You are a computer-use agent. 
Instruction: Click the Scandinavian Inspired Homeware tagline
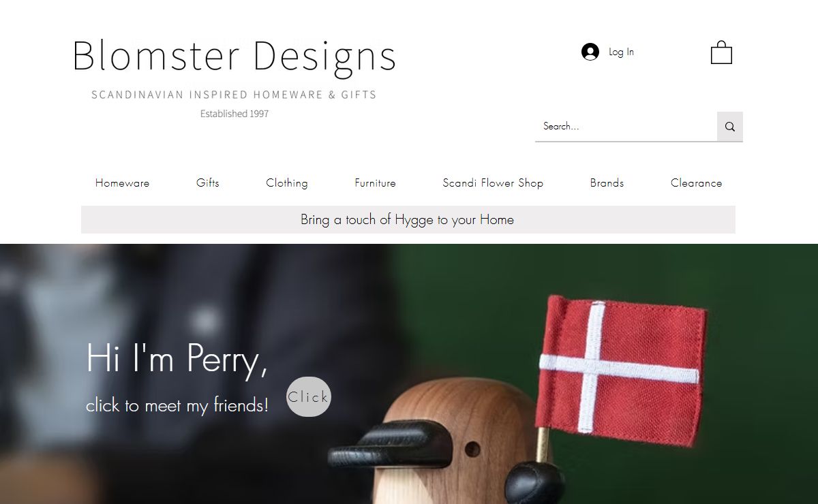coord(234,95)
